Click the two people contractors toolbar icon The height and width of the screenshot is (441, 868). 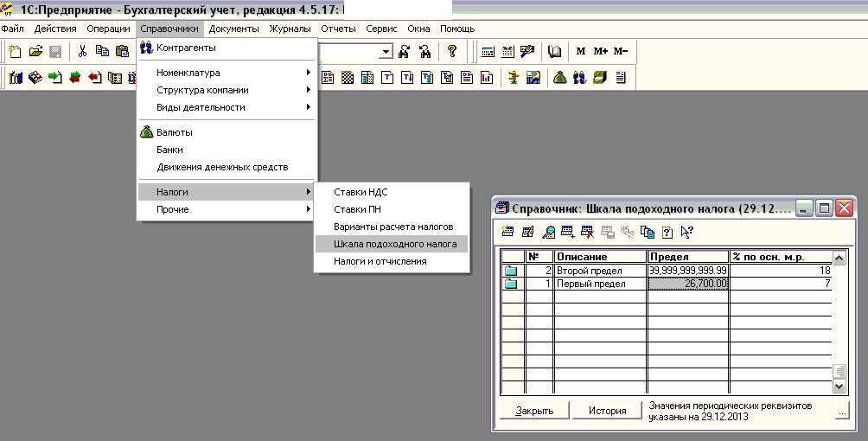(x=579, y=78)
